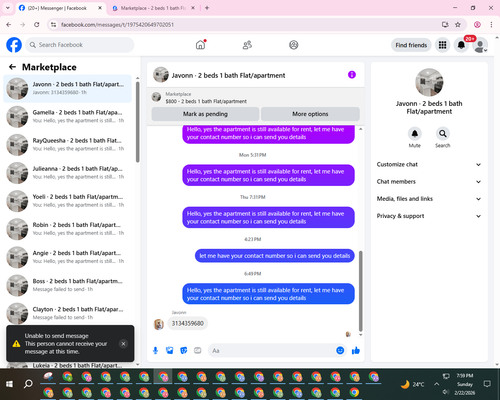Open Windows Start menu

coord(9,384)
